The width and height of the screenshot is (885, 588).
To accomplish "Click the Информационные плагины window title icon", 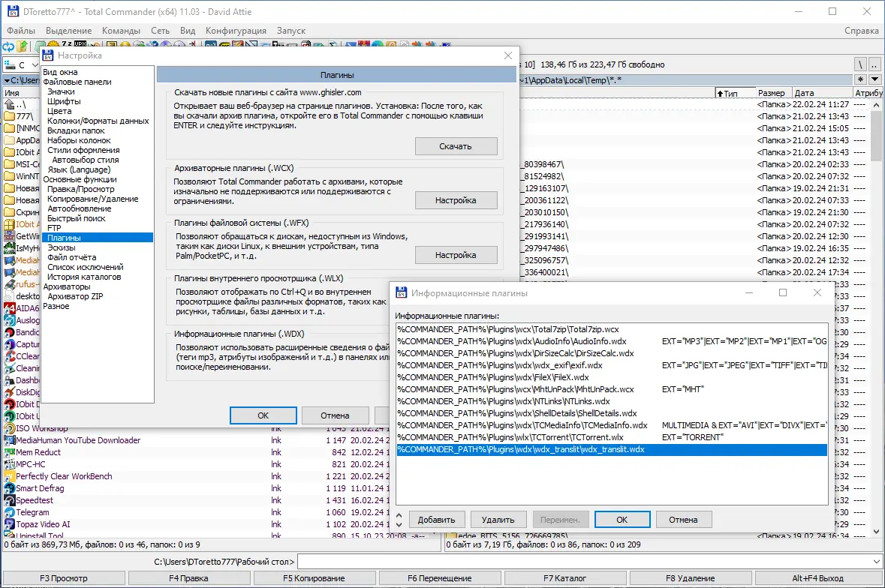I will click(x=402, y=292).
